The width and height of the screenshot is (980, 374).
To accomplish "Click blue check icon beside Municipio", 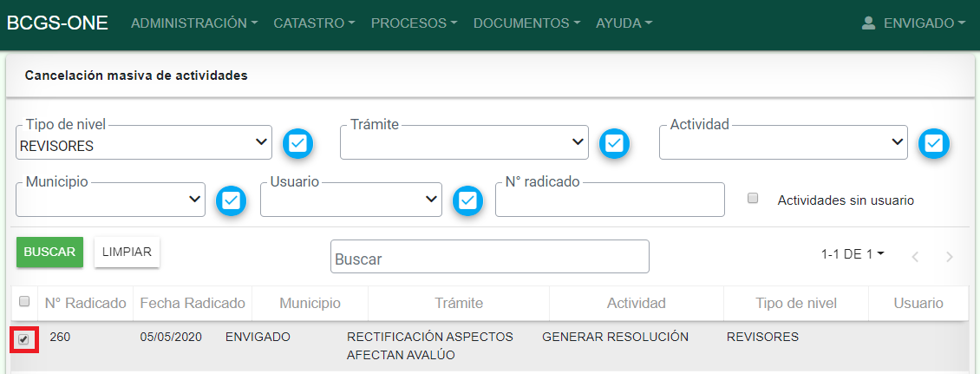I will point(231,200).
